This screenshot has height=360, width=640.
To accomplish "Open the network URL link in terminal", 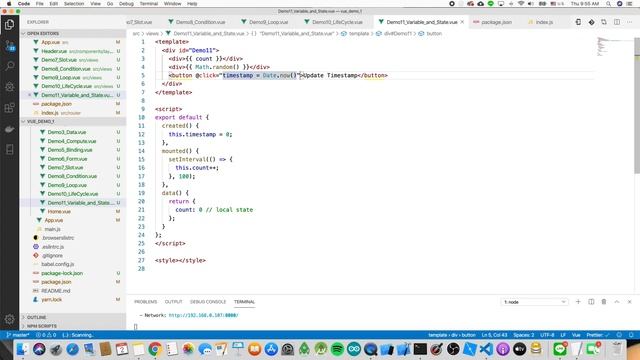I will point(203,315).
